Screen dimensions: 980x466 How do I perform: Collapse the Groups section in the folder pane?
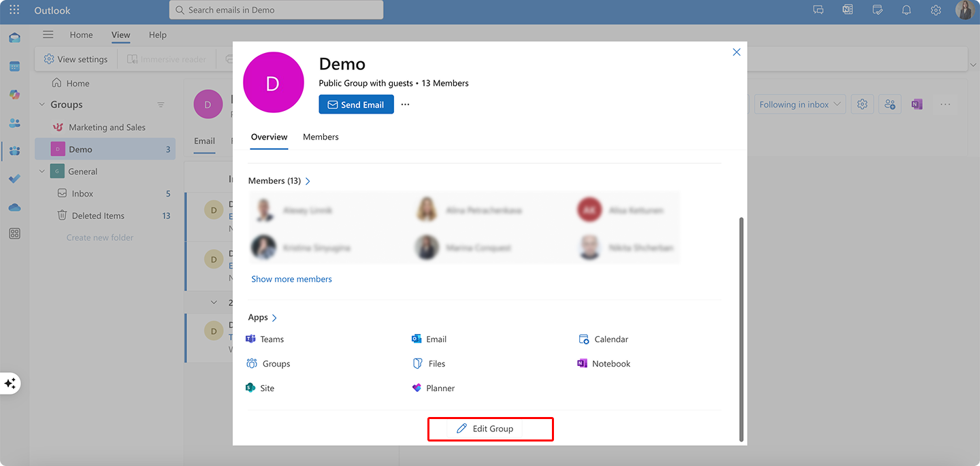click(x=41, y=104)
